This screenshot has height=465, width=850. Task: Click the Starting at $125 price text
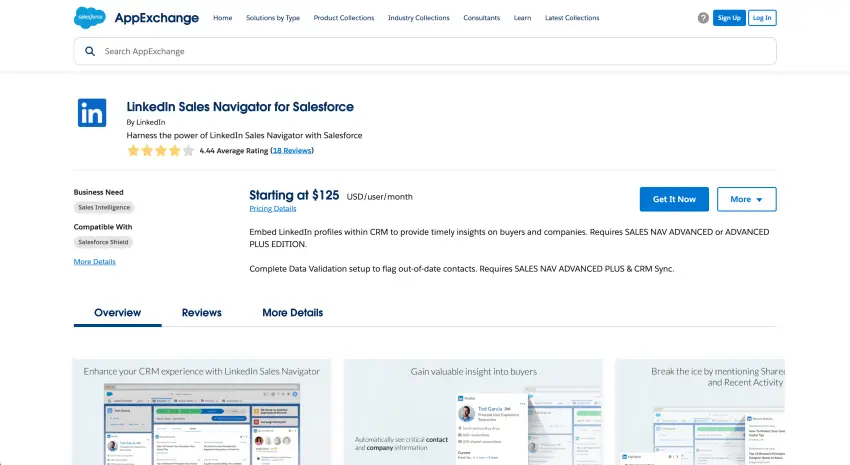click(294, 195)
